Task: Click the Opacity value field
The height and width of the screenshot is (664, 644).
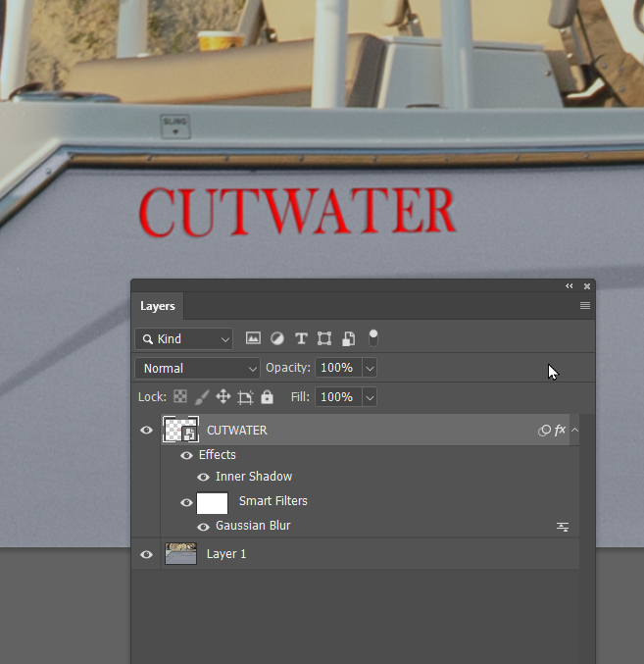Action: point(338,368)
